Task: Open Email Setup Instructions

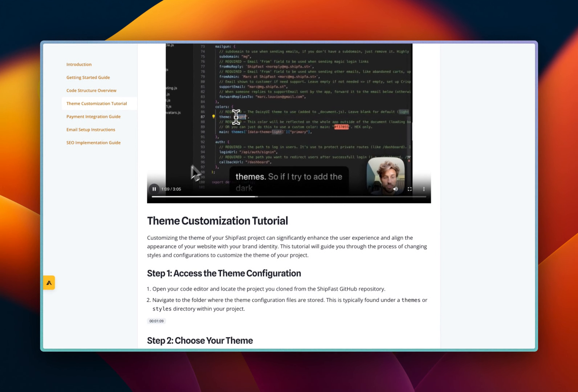Action: click(90, 130)
